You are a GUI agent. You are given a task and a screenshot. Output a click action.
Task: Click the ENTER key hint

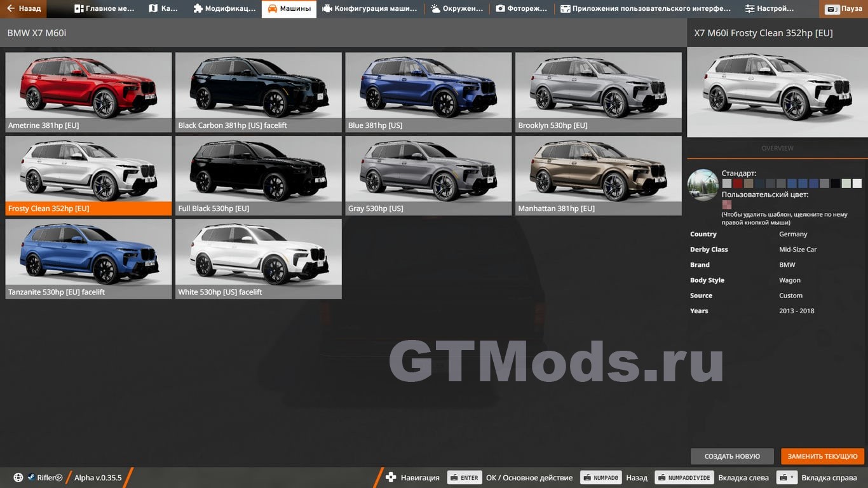tap(464, 478)
